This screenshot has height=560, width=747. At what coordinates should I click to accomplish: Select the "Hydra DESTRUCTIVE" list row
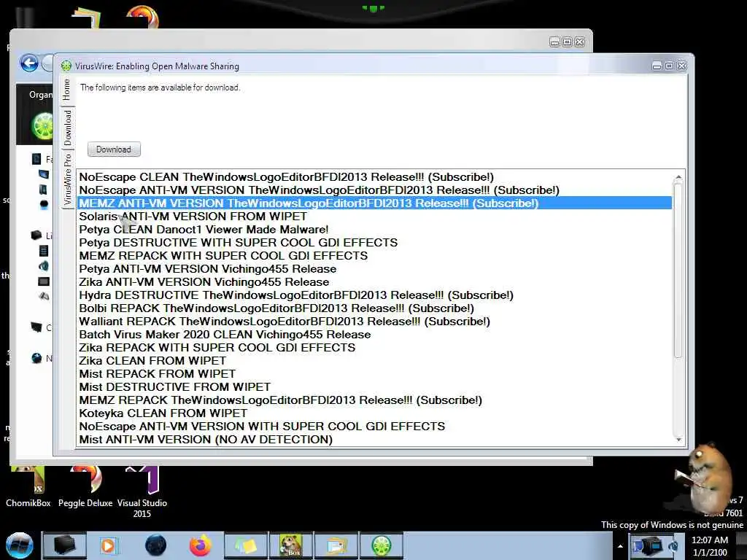(374, 295)
